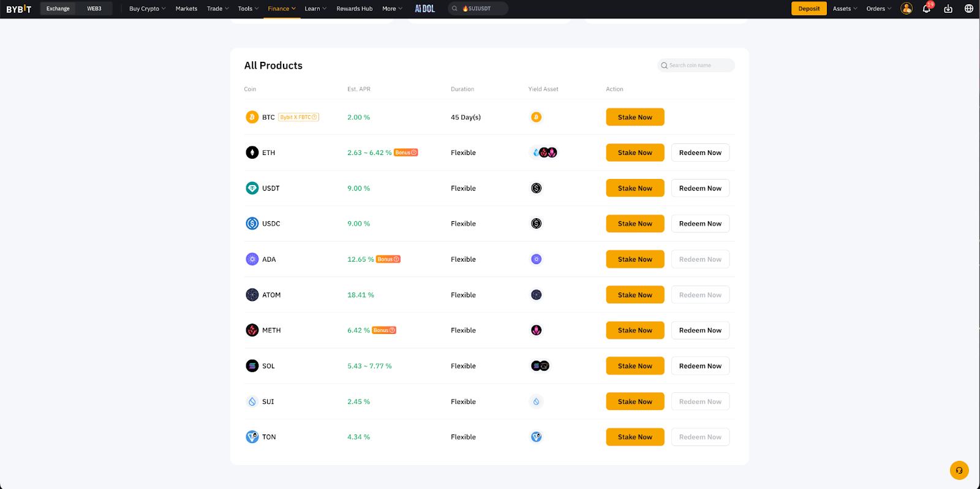
Task: Click the Deposit button
Action: [x=809, y=9]
